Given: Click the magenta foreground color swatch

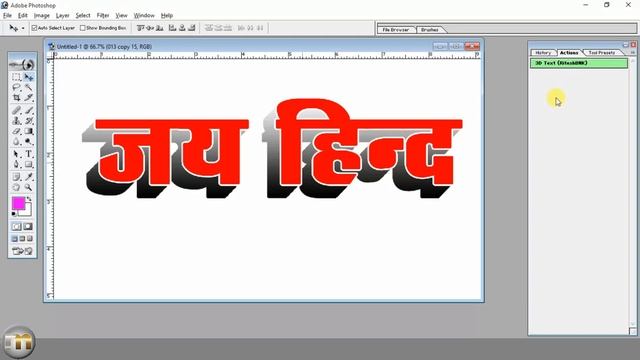Looking at the screenshot, I should point(18,203).
